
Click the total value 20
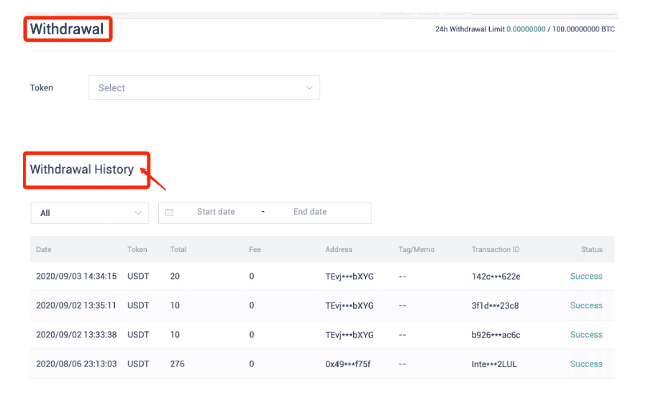175,276
